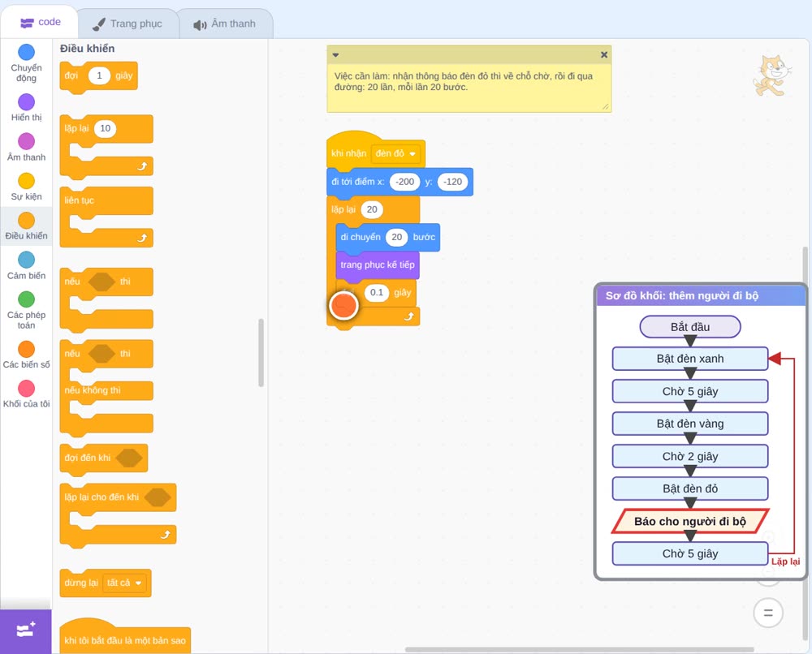Viewport: 812px width, 654px height.
Task: Select the Điều khiển category circle
Action: 27,221
